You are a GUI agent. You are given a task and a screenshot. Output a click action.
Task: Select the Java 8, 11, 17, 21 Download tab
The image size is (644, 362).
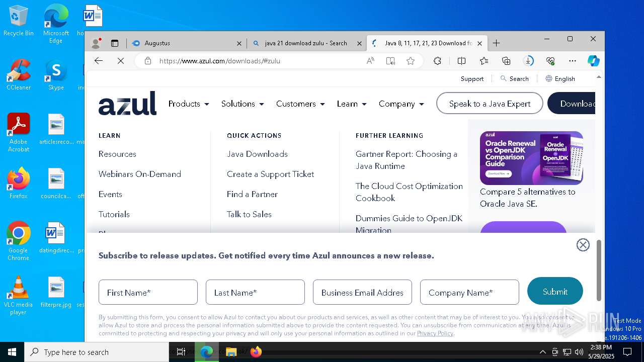427,43
